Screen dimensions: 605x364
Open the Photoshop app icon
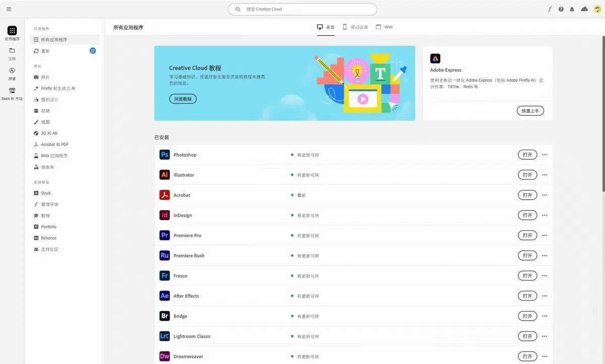[x=164, y=154]
